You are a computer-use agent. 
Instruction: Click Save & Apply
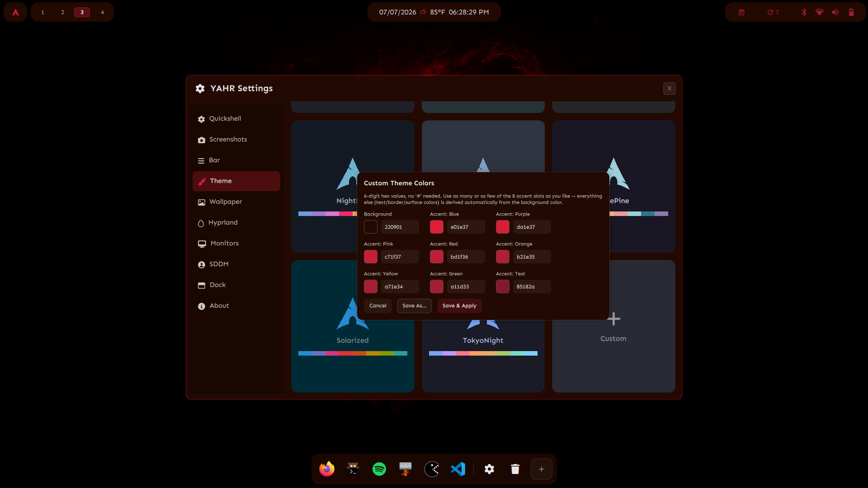click(x=459, y=306)
